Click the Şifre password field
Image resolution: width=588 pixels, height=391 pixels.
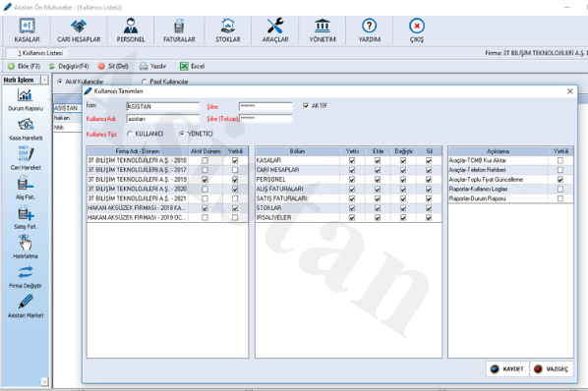pyautogui.click(x=265, y=106)
